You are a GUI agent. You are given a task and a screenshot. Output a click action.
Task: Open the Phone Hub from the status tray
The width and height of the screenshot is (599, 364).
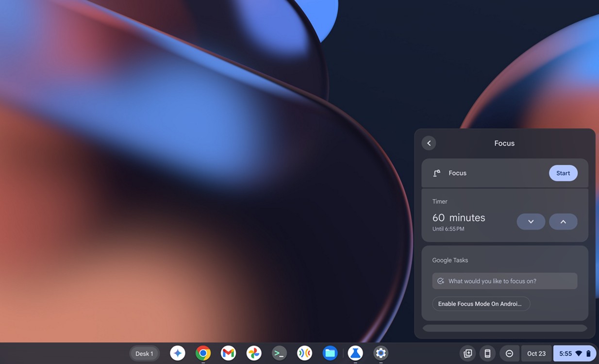(487, 353)
